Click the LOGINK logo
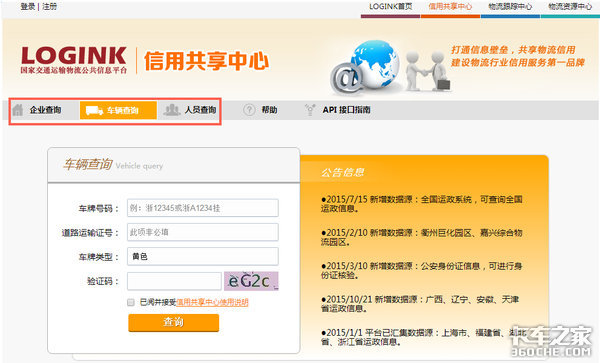 pyautogui.click(x=74, y=60)
